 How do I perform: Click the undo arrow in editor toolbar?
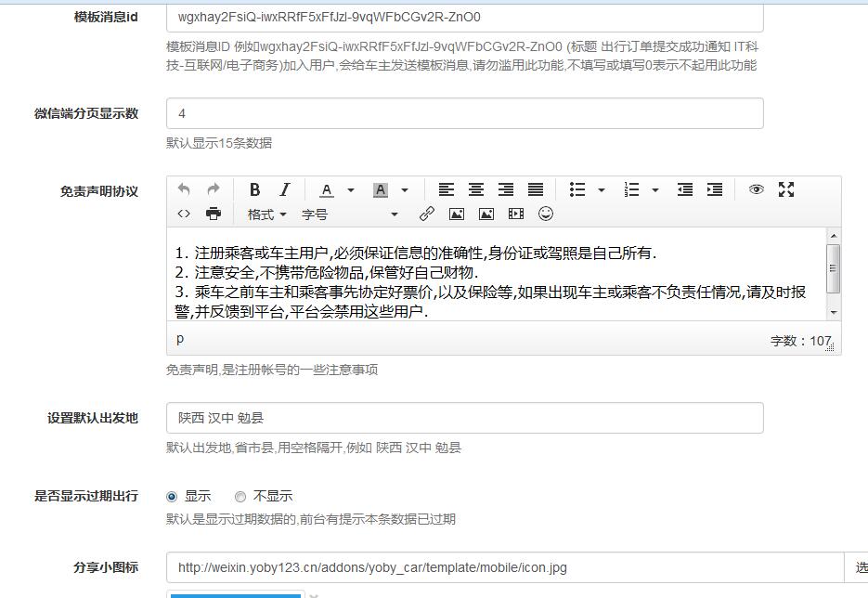(184, 190)
